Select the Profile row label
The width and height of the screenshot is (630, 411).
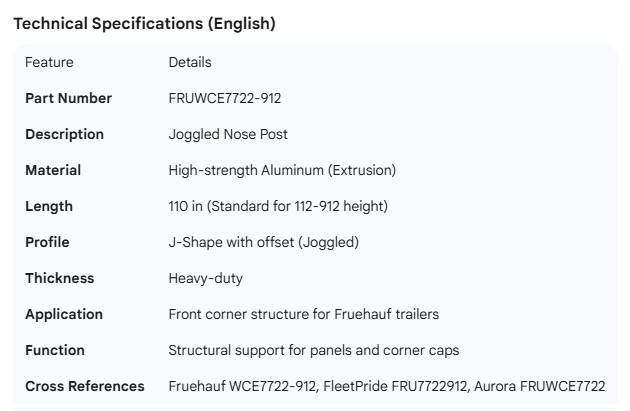47,242
